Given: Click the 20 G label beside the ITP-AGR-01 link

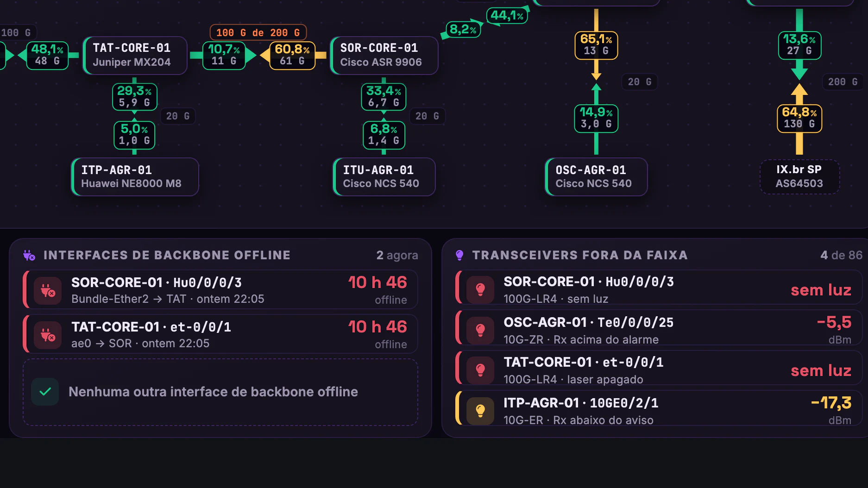Looking at the screenshot, I should (x=178, y=116).
